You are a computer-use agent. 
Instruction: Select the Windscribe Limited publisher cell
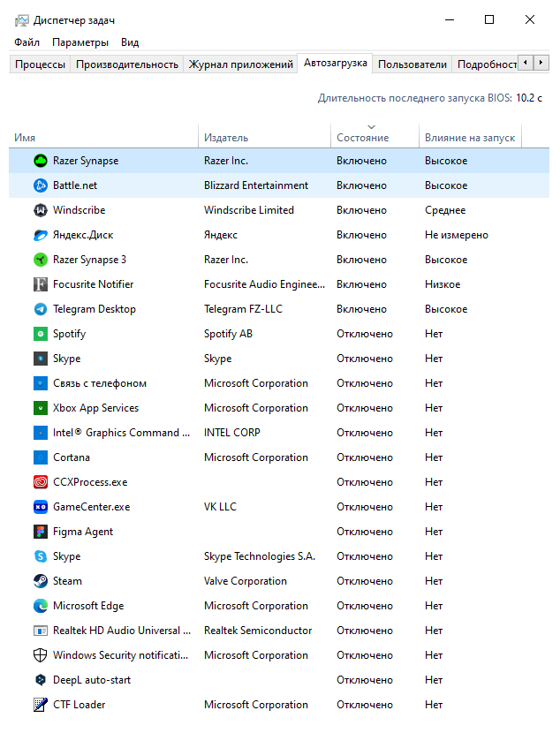(x=249, y=210)
